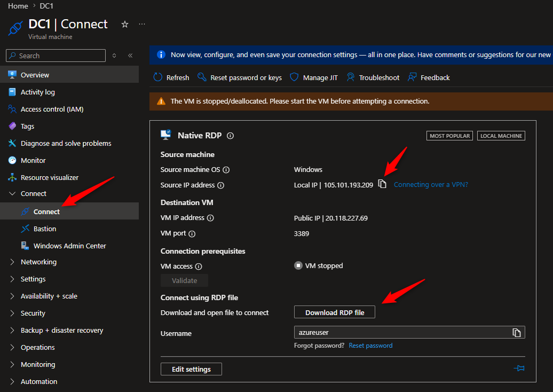Viewport: 553px width, 392px height.
Task: Open Windows Admin Center
Action: [x=69, y=246]
